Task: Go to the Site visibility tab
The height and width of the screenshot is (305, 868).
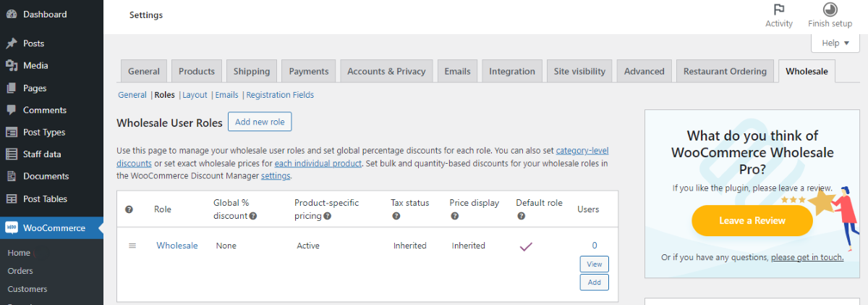Action: coord(579,71)
